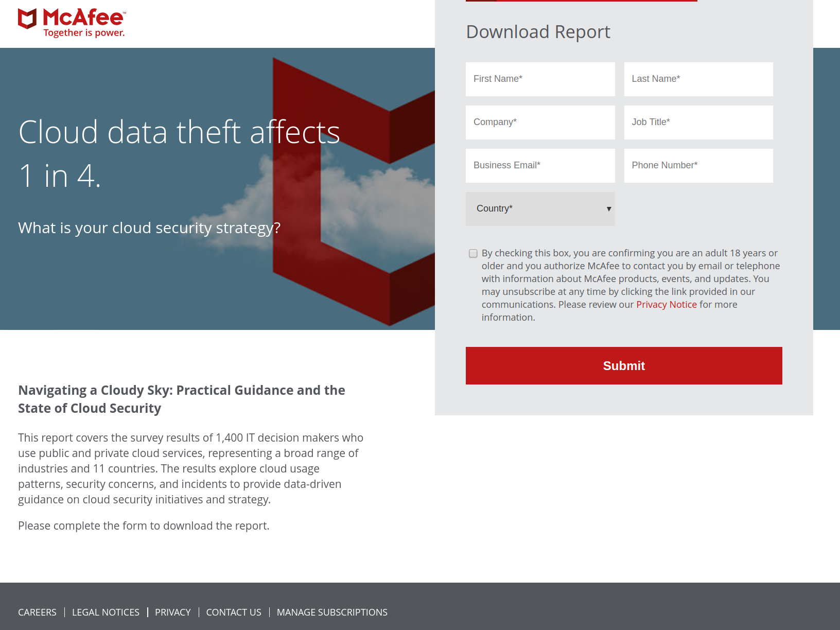Click the McAfee shield logo
Viewport: 840px width, 630px height.
pos(28,19)
